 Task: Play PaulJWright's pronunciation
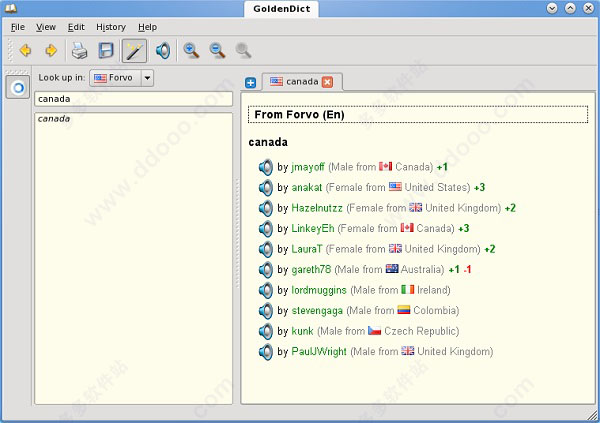[x=266, y=352]
